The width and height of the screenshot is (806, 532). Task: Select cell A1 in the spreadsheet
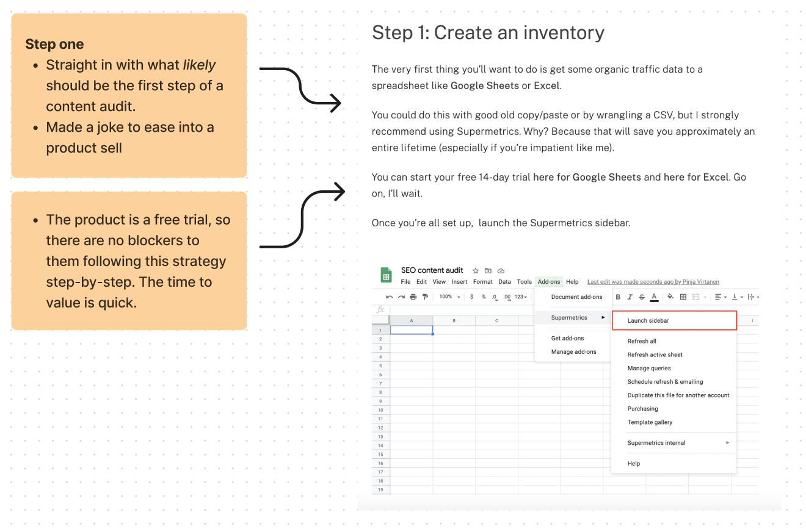point(412,330)
